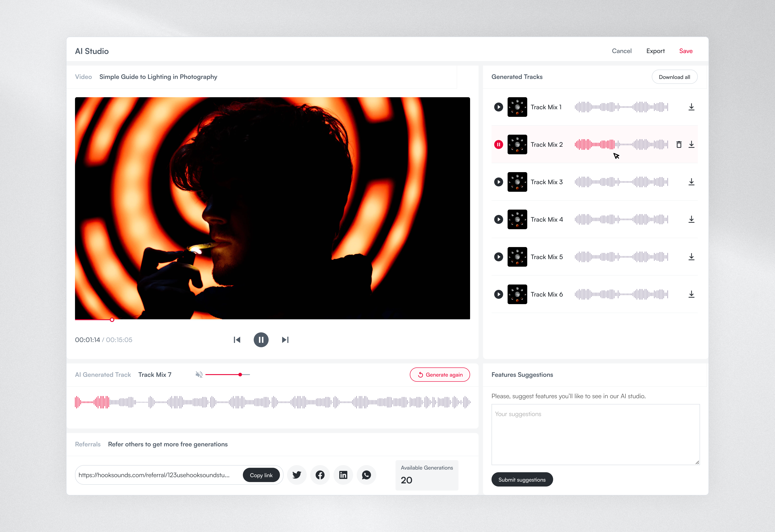Share referral via WhatsApp
The width and height of the screenshot is (775, 532).
366,475
